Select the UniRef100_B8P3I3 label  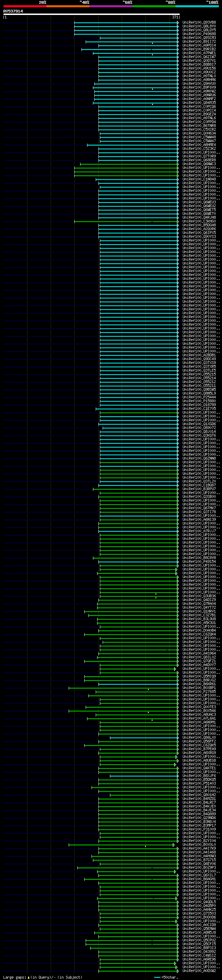(x=199, y=948)
